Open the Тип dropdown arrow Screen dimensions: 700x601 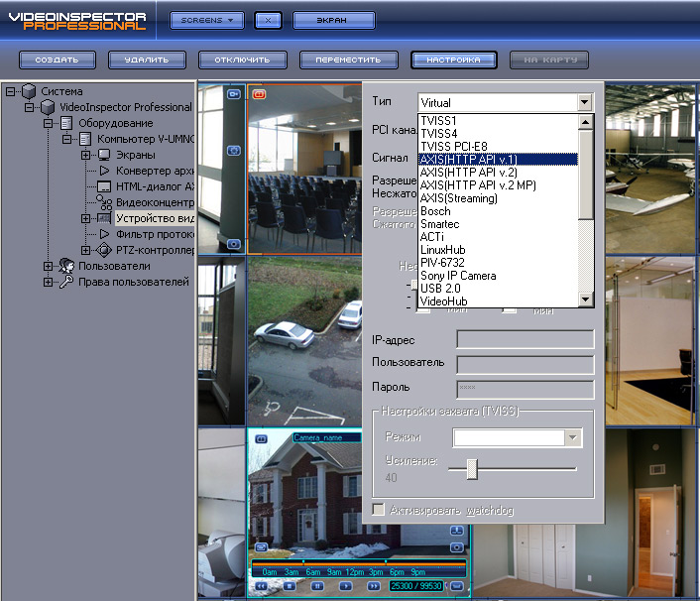(584, 102)
